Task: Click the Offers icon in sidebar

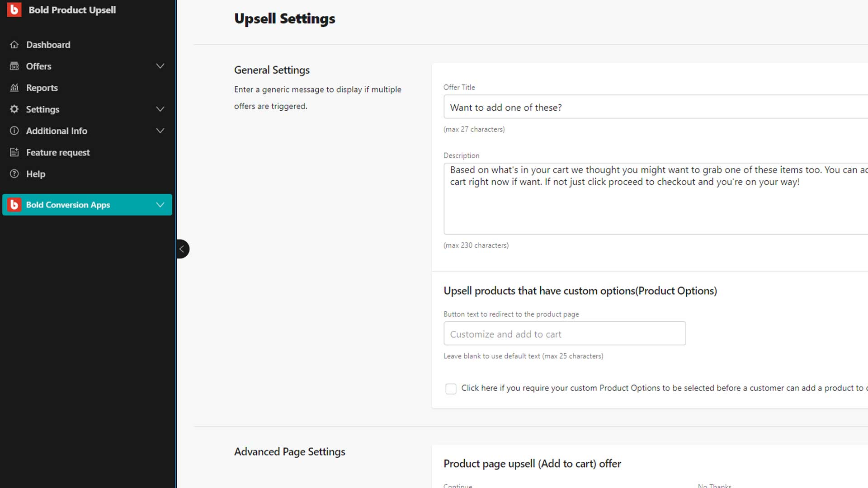Action: pyautogui.click(x=14, y=66)
